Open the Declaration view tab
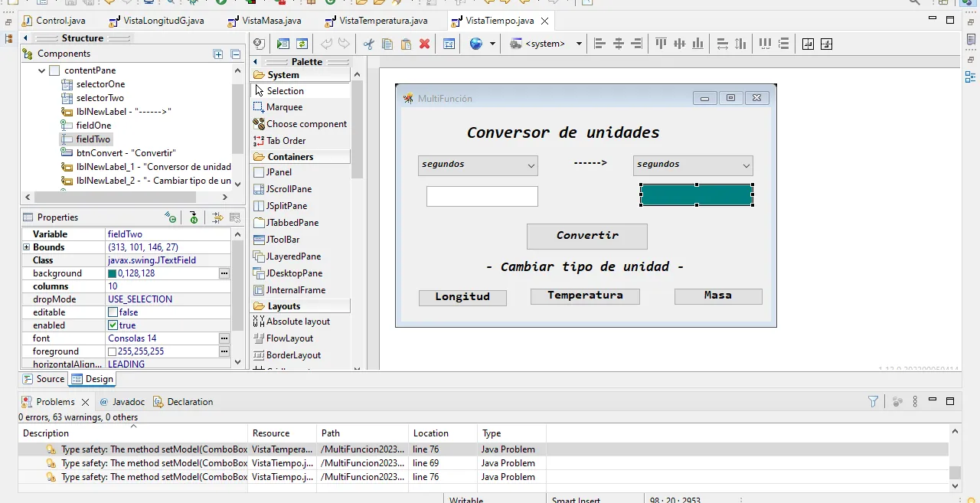This screenshot has height=503, width=980. point(182,401)
